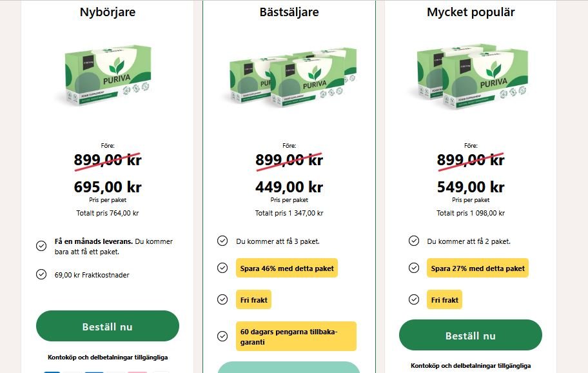588x373 pixels.
Task: Click checkmark icon next to Spara 46% badge
Action: (222, 268)
